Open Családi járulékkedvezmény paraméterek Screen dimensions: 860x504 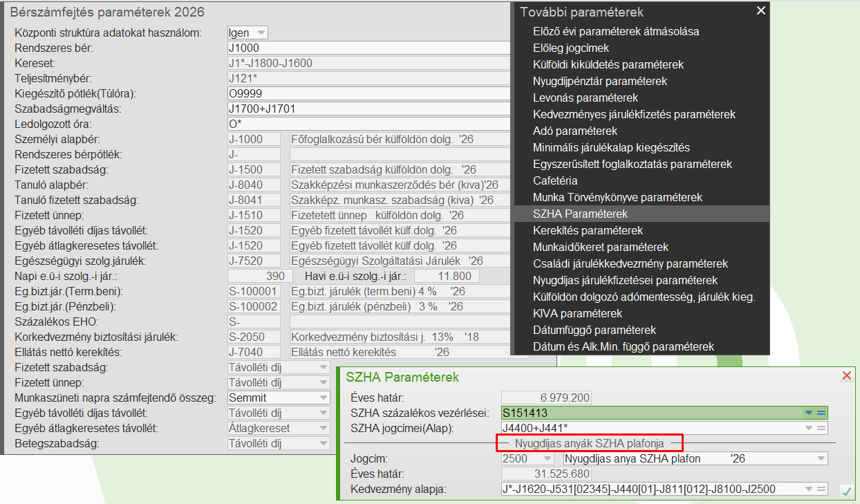pos(630,263)
